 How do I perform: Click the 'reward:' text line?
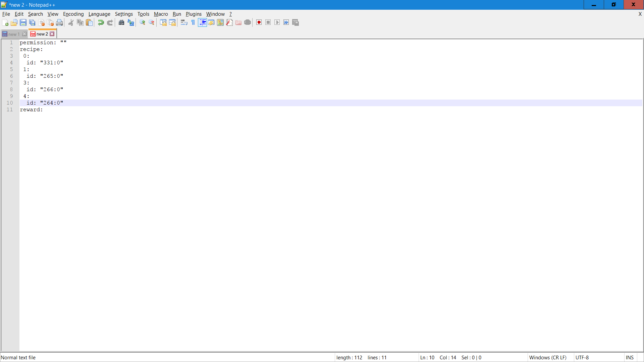(x=31, y=110)
